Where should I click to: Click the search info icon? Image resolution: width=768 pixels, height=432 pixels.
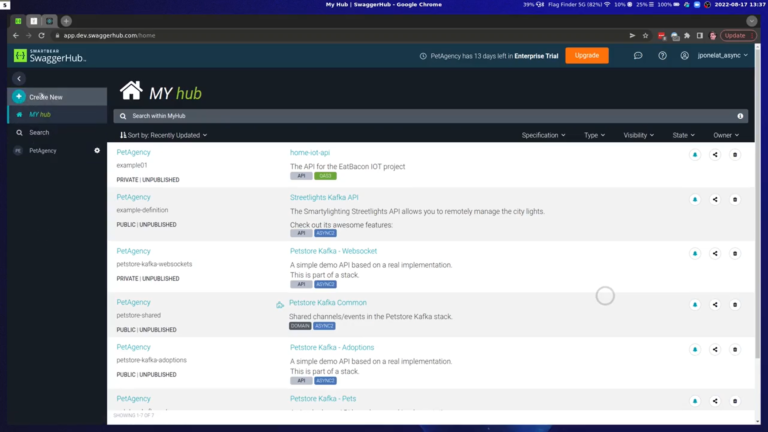click(x=740, y=116)
